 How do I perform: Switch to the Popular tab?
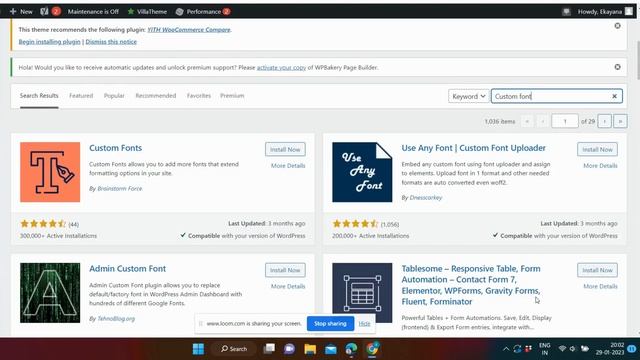click(x=114, y=96)
